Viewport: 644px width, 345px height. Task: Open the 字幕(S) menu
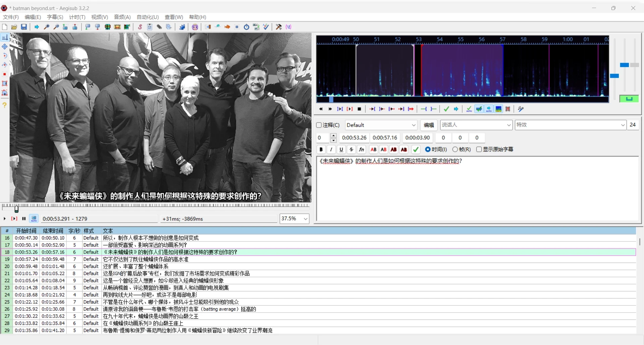[55, 17]
